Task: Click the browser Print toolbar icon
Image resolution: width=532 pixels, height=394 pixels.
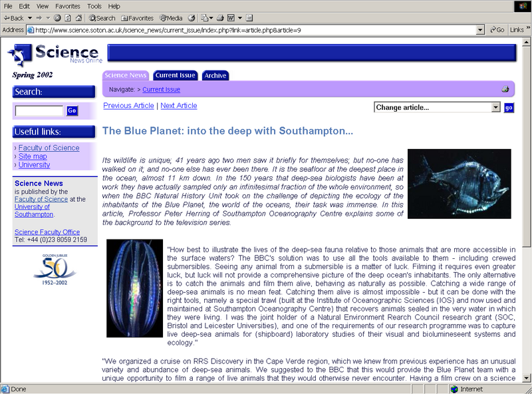Action: pos(221,18)
